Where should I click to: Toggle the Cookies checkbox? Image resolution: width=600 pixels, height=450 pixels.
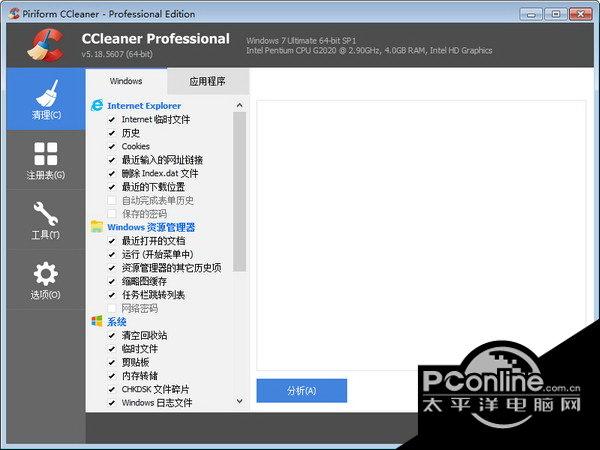pos(112,146)
